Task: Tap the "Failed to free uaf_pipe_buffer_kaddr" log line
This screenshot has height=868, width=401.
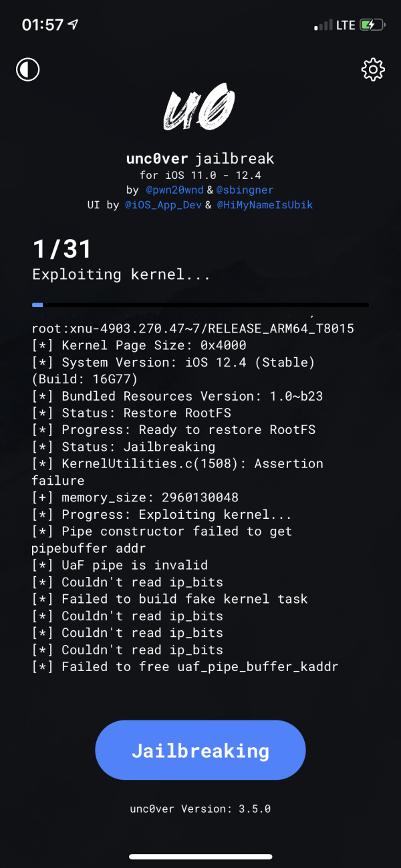Action: pyautogui.click(x=185, y=666)
